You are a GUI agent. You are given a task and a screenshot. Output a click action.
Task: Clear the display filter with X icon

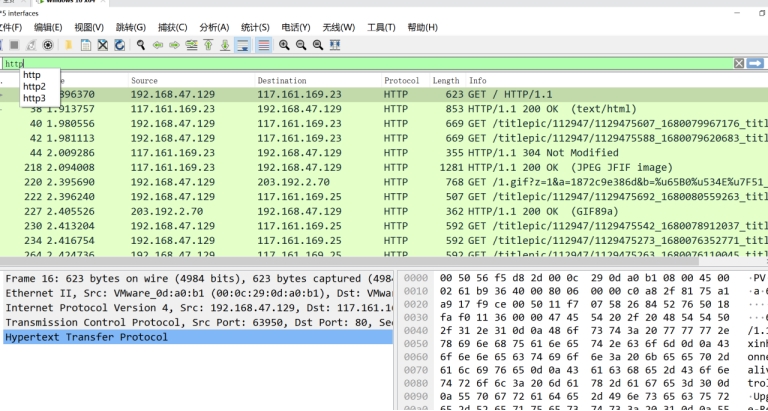click(739, 63)
